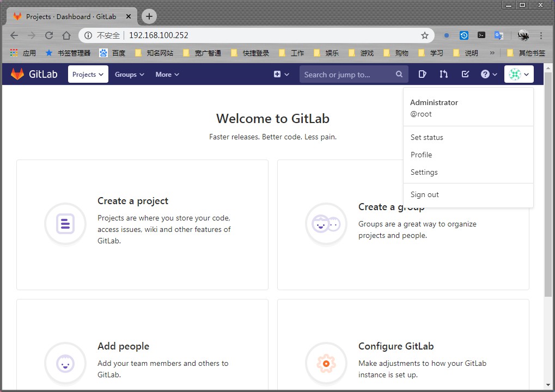Open the Issues icon in navbar
Image resolution: width=555 pixels, height=392 pixels.
point(422,74)
